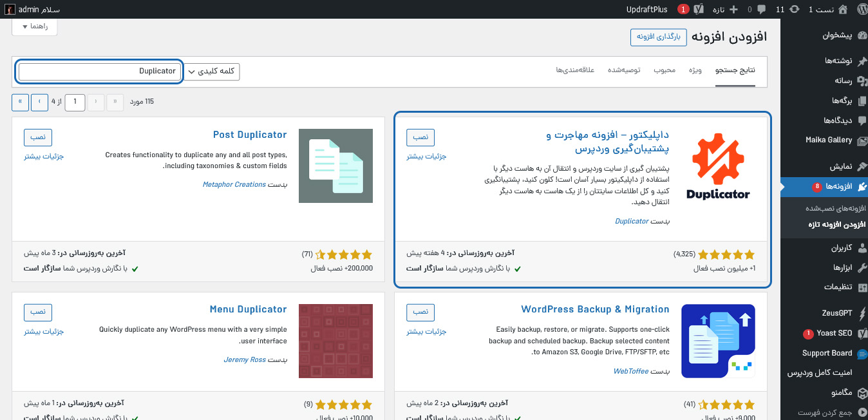
Task: Click the نوشته‌ها posts pin icon
Action: (x=862, y=61)
